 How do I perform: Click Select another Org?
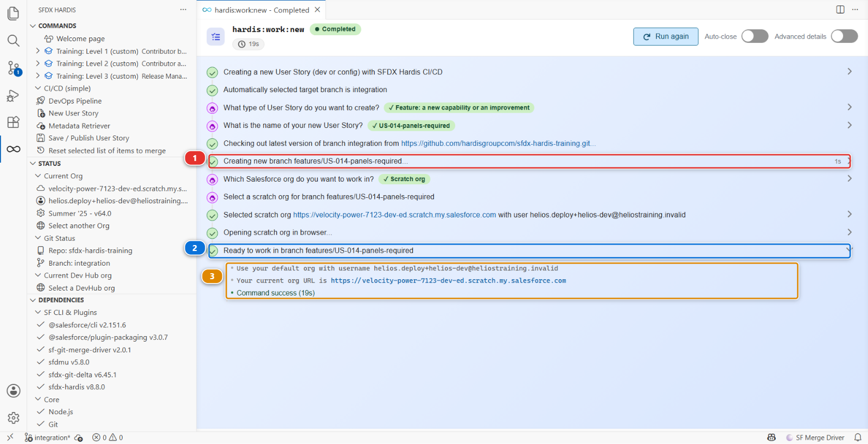click(79, 226)
